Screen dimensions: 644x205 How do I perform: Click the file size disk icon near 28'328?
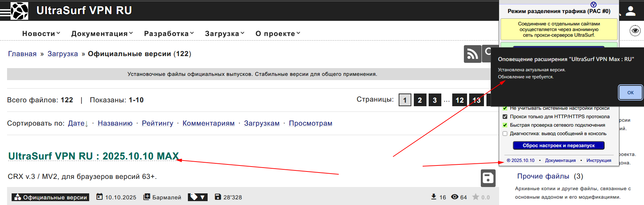point(218,197)
